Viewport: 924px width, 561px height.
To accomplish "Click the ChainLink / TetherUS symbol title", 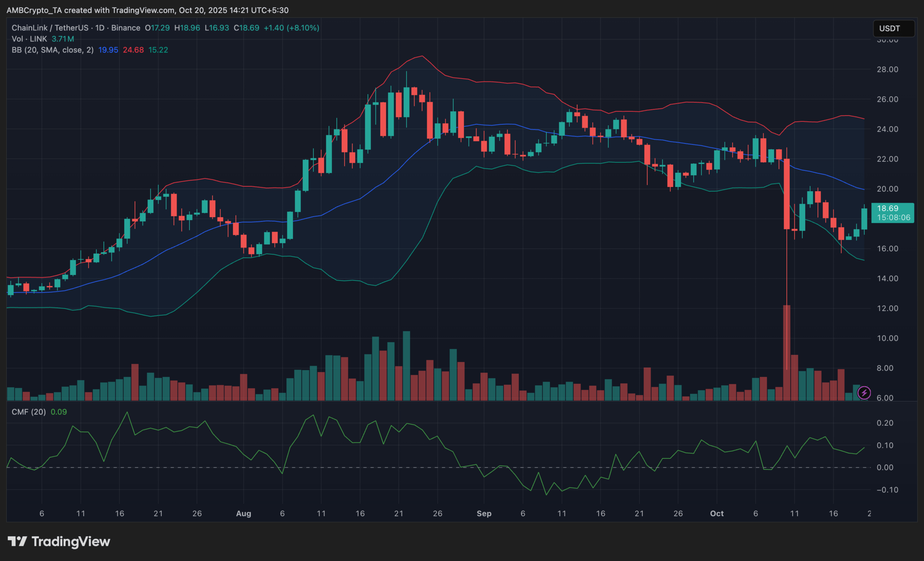I will pyautogui.click(x=50, y=28).
